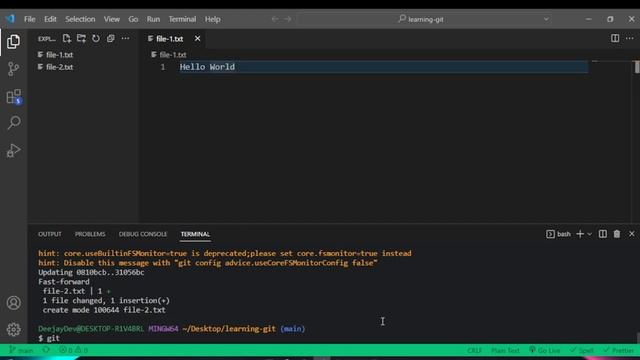The image size is (640, 360).
Task: Open the new terminal profile dropdown
Action: click(589, 234)
